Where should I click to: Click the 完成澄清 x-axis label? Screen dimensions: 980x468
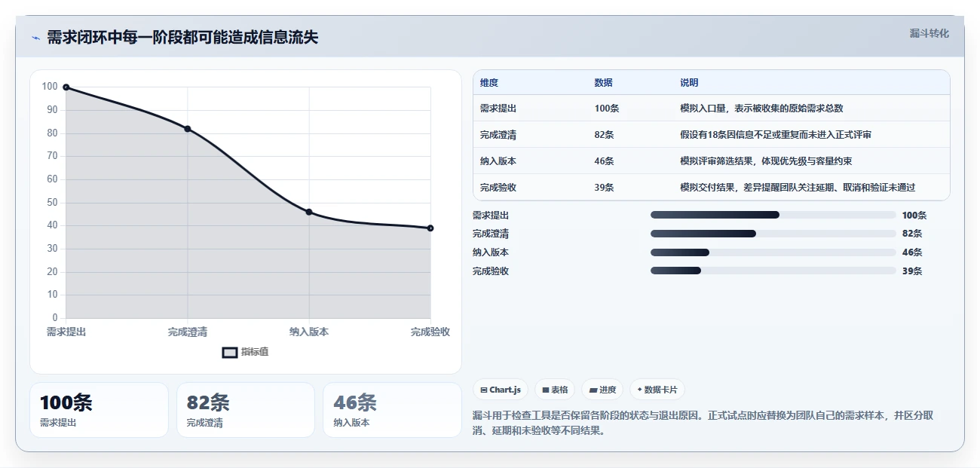[188, 332]
